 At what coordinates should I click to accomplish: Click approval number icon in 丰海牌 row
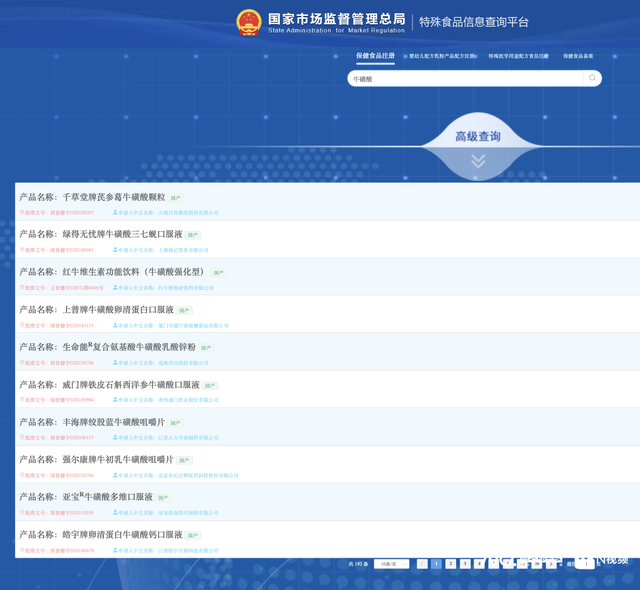(x=22, y=437)
